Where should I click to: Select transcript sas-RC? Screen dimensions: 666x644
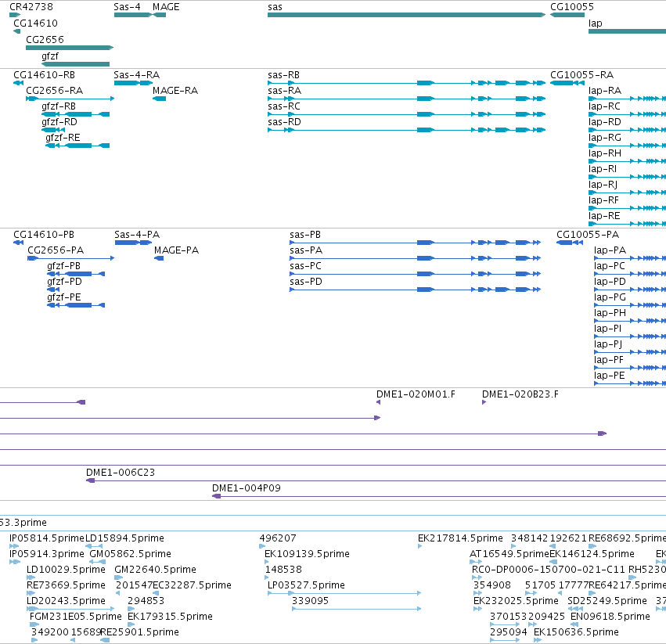tap(406, 114)
